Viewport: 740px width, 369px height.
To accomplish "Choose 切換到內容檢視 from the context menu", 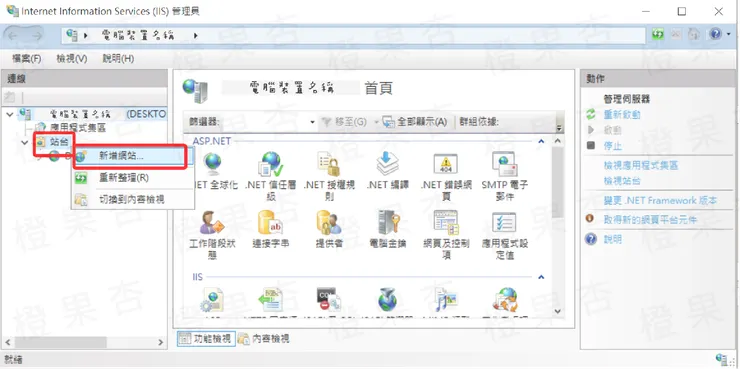I will [x=133, y=200].
